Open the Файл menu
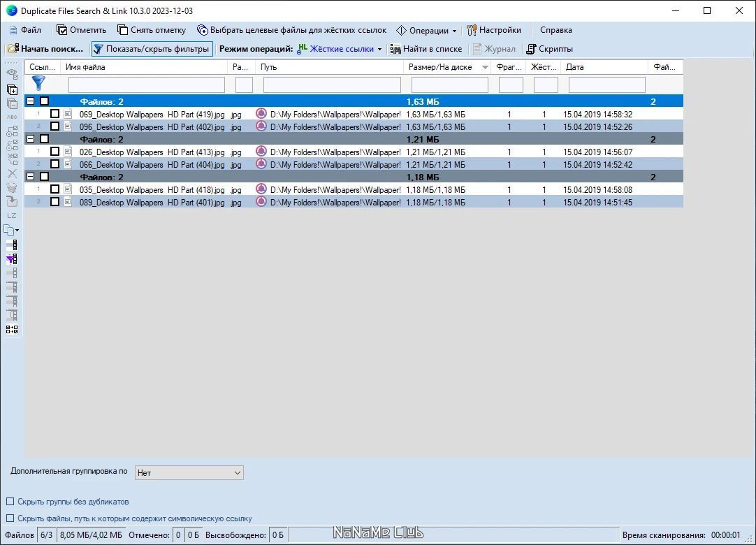756x545 pixels. [x=25, y=30]
